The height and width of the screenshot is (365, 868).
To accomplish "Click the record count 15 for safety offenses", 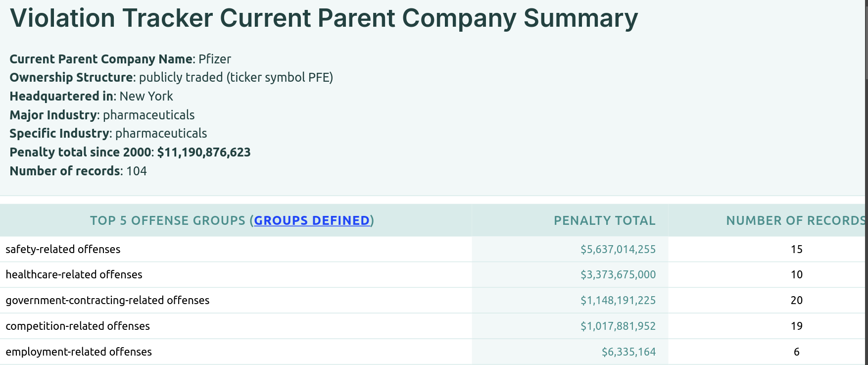I will coord(796,249).
